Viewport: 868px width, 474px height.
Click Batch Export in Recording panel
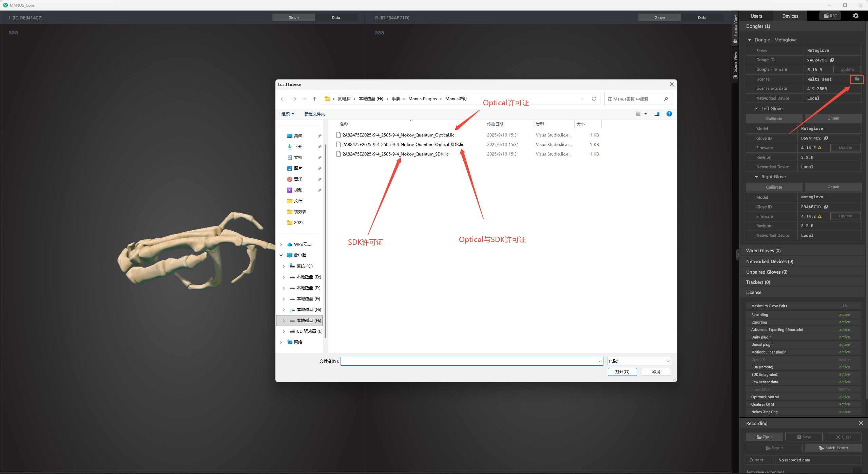[x=833, y=448]
